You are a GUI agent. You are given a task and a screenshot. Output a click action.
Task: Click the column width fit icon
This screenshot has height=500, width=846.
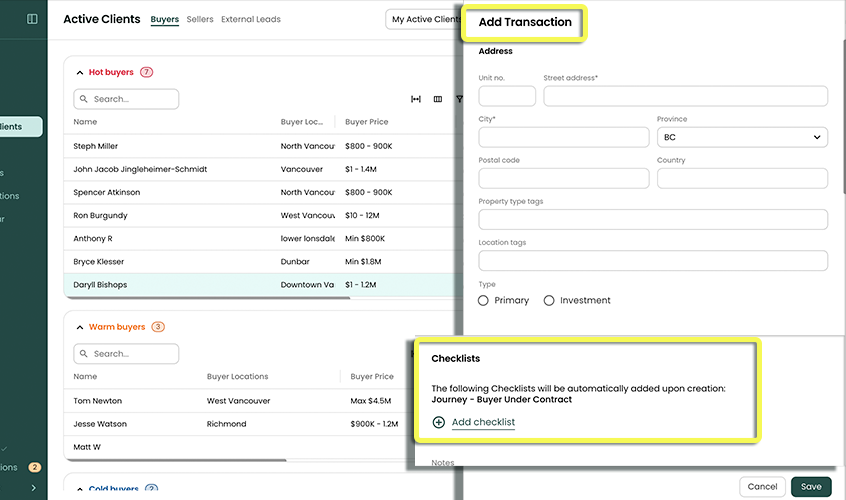coord(416,99)
